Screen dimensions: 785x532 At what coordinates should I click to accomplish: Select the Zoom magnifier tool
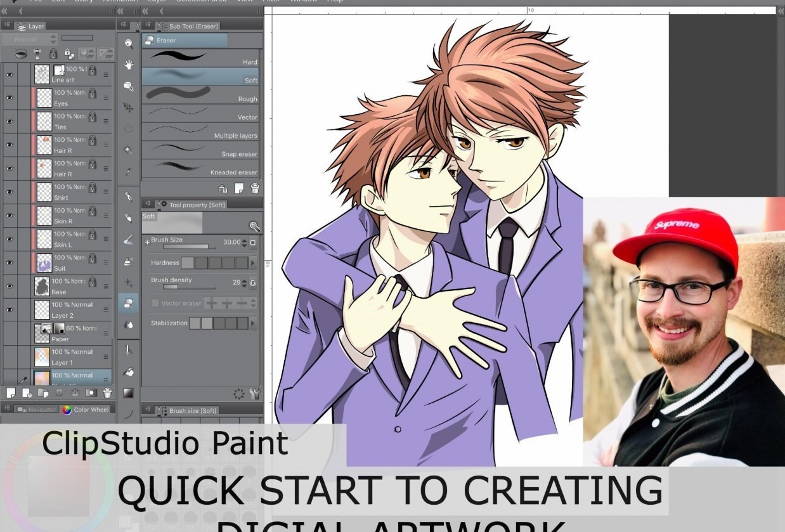(x=129, y=44)
